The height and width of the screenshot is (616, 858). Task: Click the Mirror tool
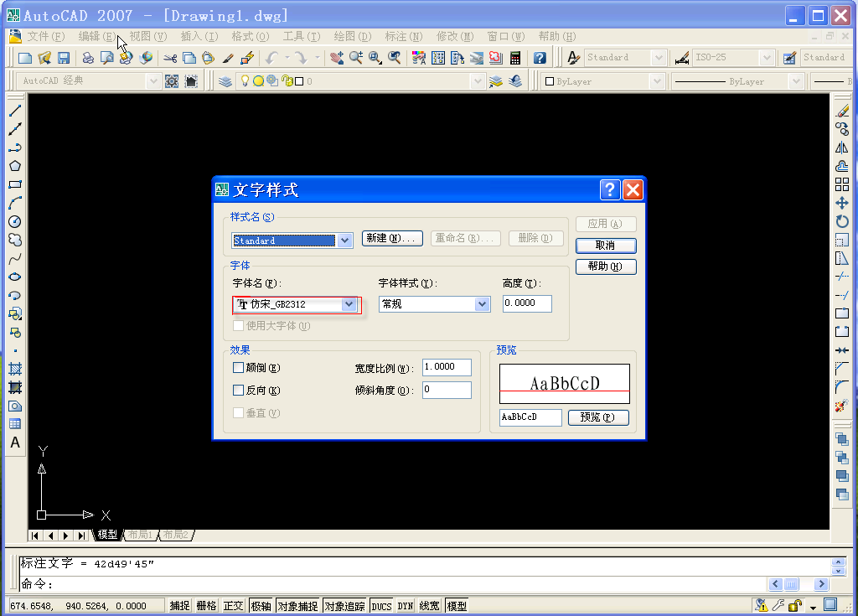coord(842,148)
